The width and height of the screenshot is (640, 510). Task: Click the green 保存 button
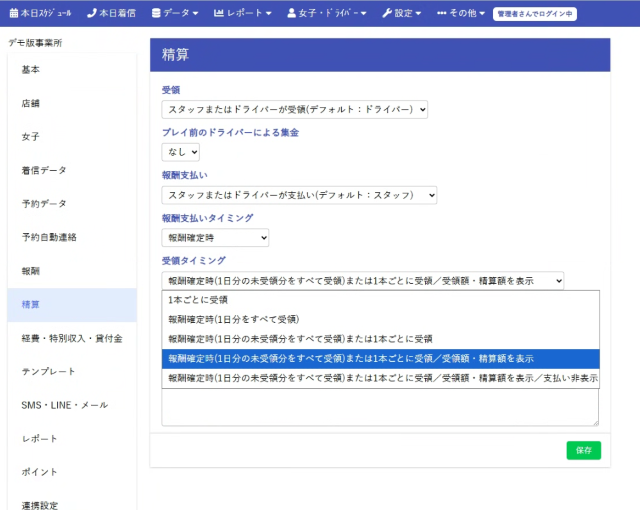pyautogui.click(x=584, y=450)
